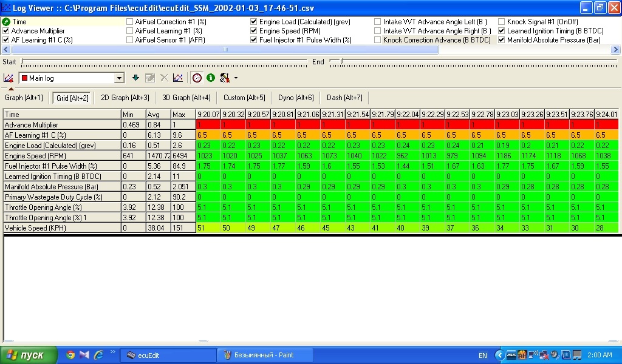Viewport: 622px width, 364px height.
Task: Enable AirFuel Sensor #1 (AFR) checkbox
Action: [130, 40]
